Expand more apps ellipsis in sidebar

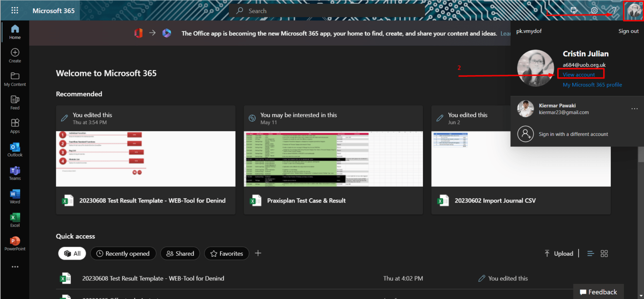[x=15, y=267]
